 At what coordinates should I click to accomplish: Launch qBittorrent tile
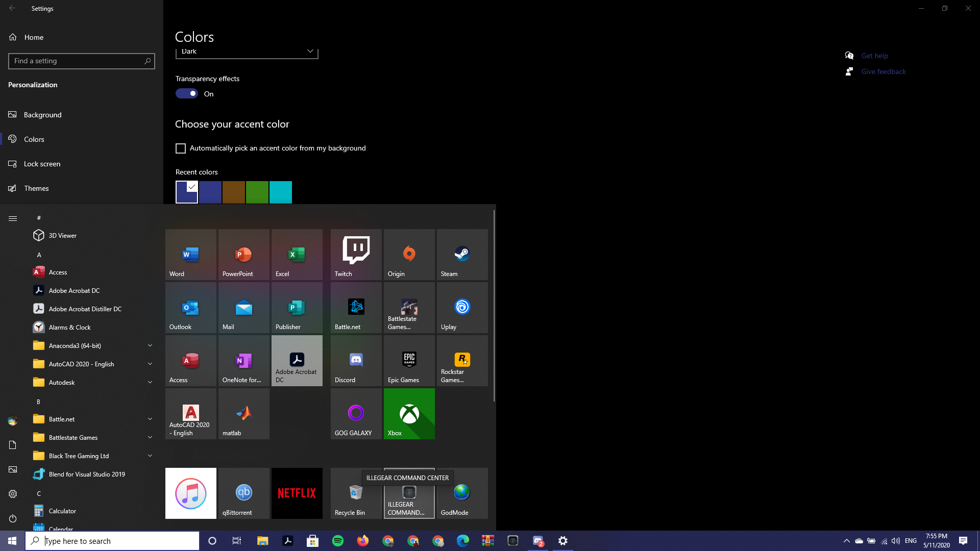(x=243, y=493)
